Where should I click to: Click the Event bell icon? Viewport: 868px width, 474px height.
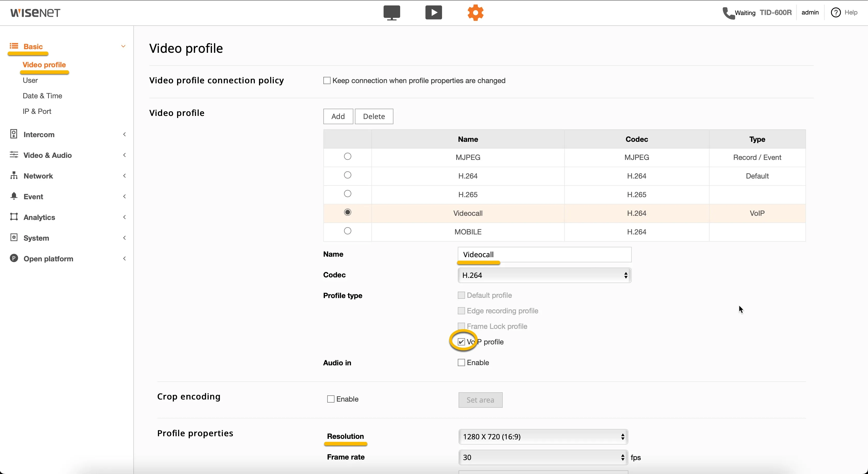(14, 196)
